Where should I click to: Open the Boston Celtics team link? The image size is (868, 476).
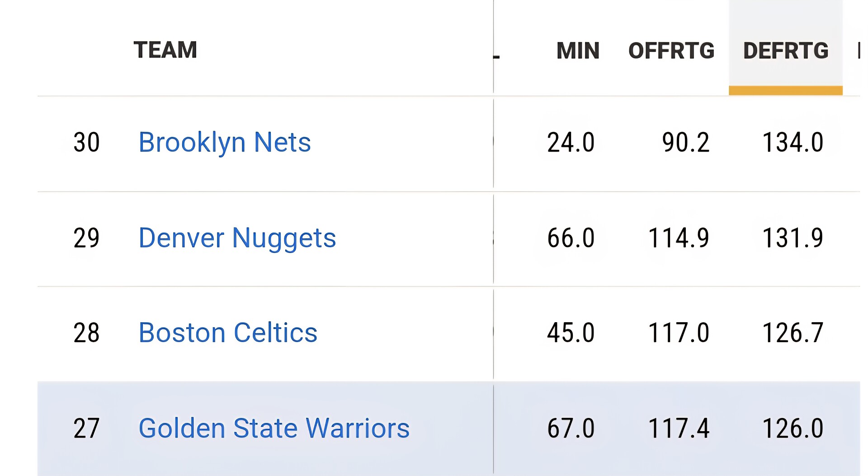(228, 333)
